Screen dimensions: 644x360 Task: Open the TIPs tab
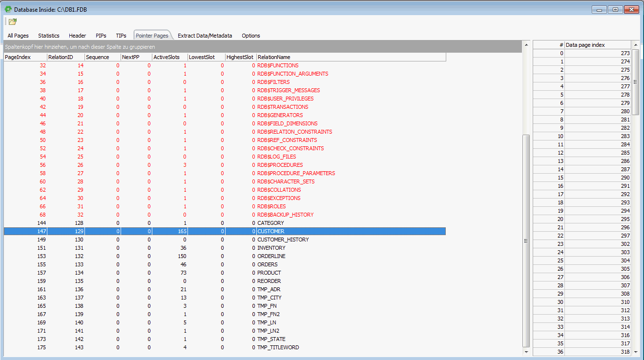(121, 36)
